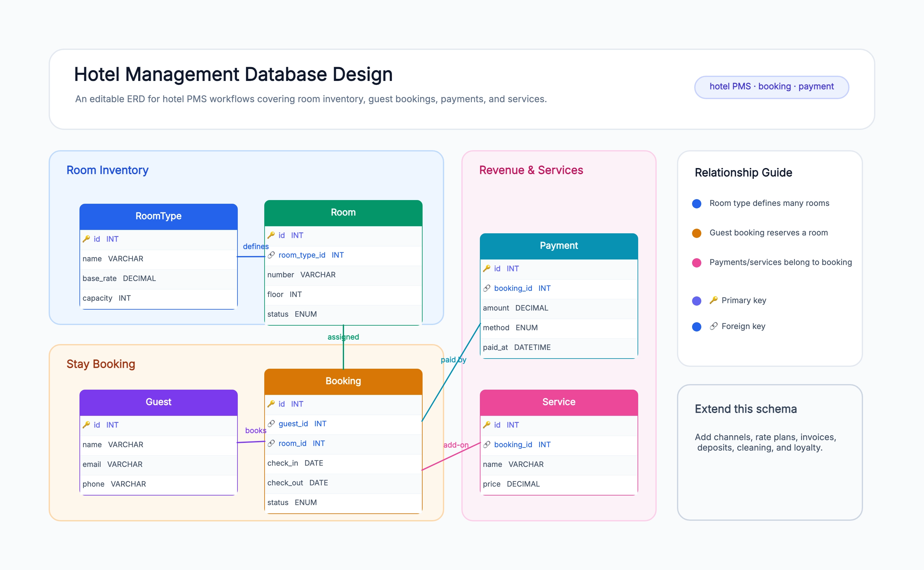Select the Payment table header
This screenshot has width=924, height=570.
(x=558, y=246)
